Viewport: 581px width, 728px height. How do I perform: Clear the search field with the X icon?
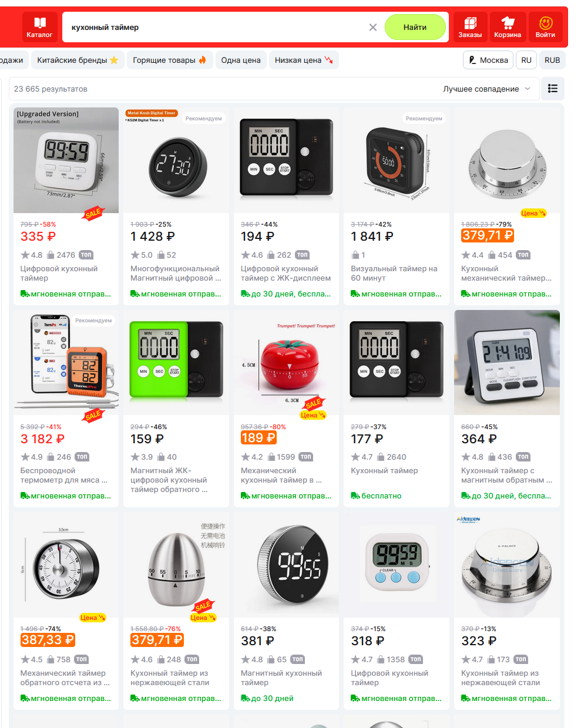[373, 27]
